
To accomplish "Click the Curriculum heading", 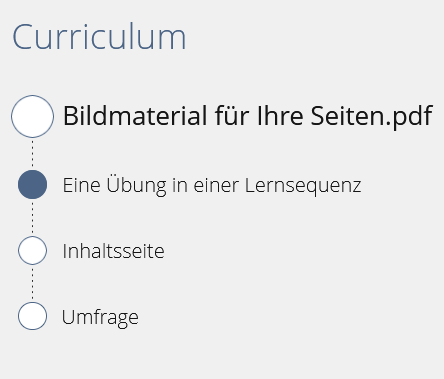I will point(99,37).
